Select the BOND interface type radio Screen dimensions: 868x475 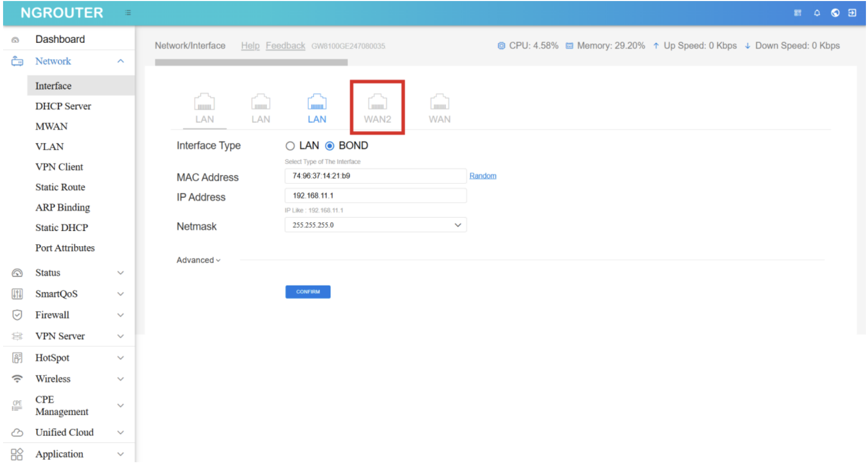click(x=330, y=146)
